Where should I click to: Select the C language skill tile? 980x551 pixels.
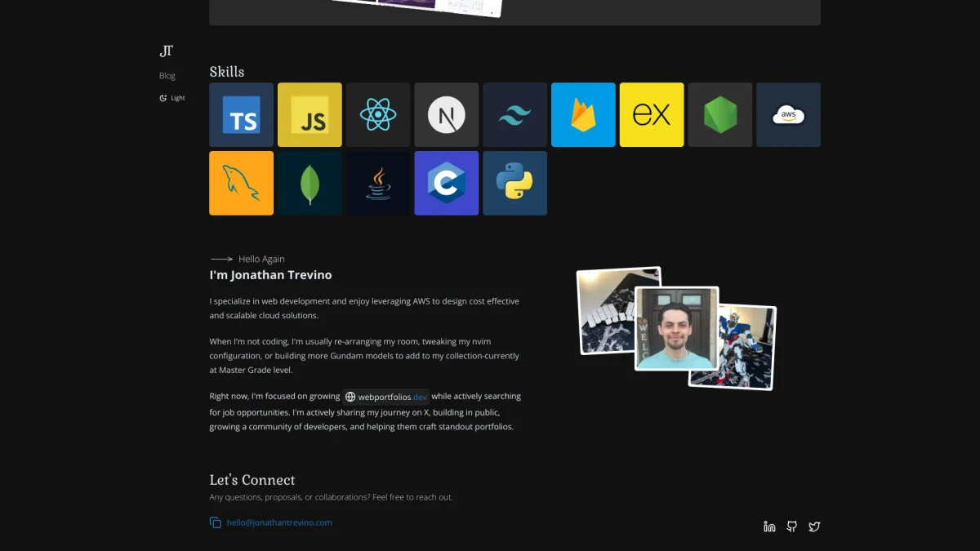[x=447, y=183]
